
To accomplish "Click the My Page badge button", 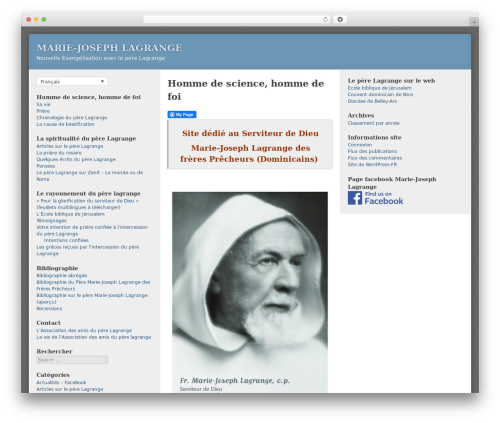I will pyautogui.click(x=182, y=114).
